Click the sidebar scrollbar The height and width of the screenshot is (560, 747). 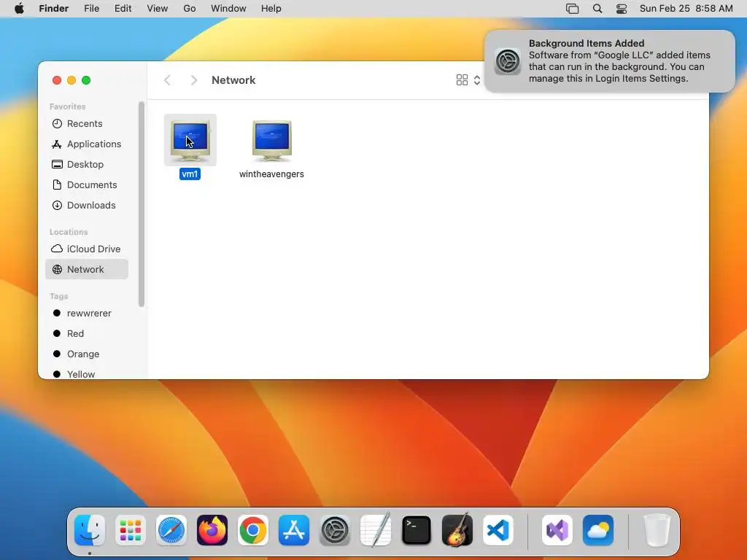[141, 204]
